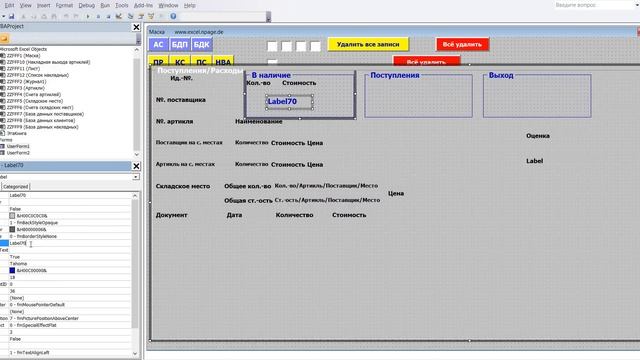Open Object Browser via toolbar icon
The image size is (640, 360).
[151, 16]
